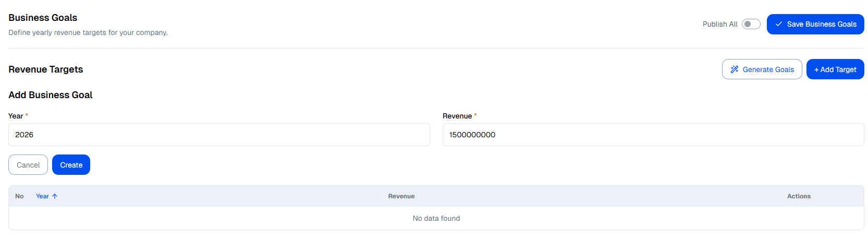Enable the Publish All toggle
This screenshot has height=238, width=868.
point(751,24)
